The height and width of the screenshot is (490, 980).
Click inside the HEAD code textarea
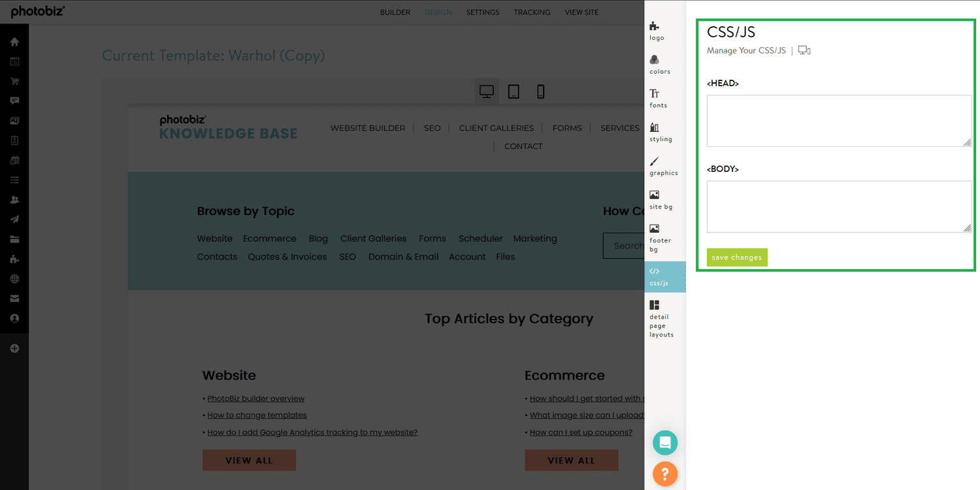838,121
